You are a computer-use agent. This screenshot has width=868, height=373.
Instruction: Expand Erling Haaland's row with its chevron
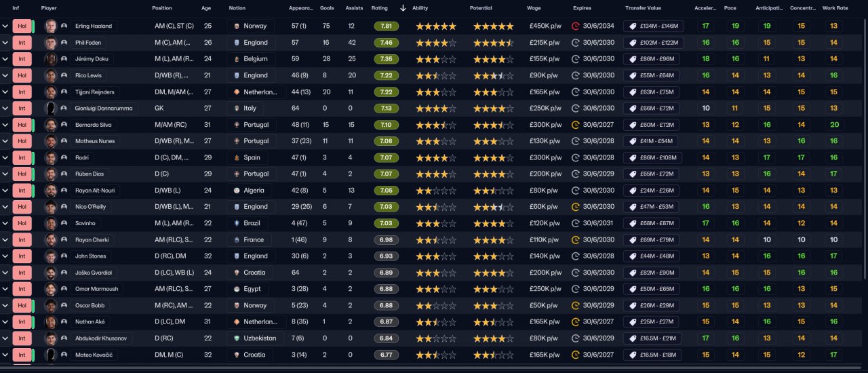point(5,26)
